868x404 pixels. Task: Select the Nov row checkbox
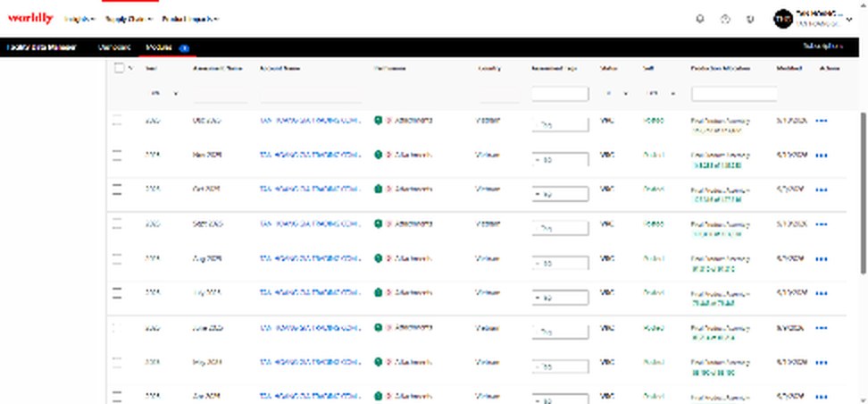[x=117, y=155]
